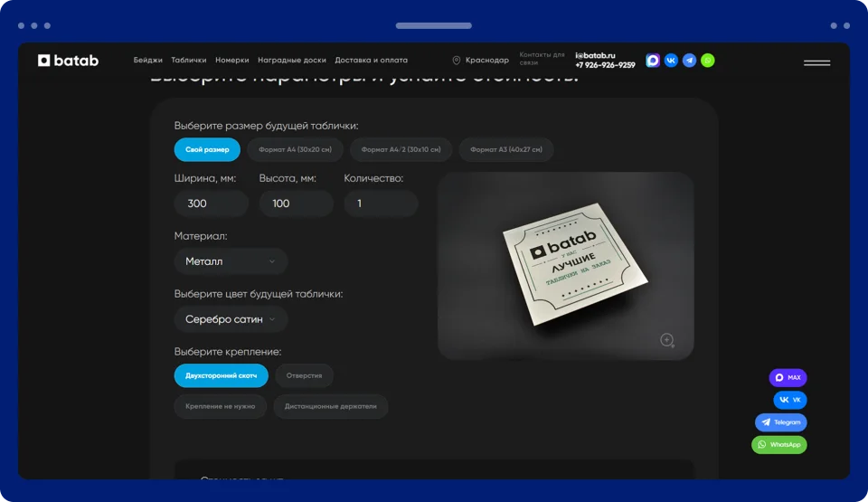
Task: Expand the Материал dropdown showing Металл
Action: pyautogui.click(x=231, y=261)
